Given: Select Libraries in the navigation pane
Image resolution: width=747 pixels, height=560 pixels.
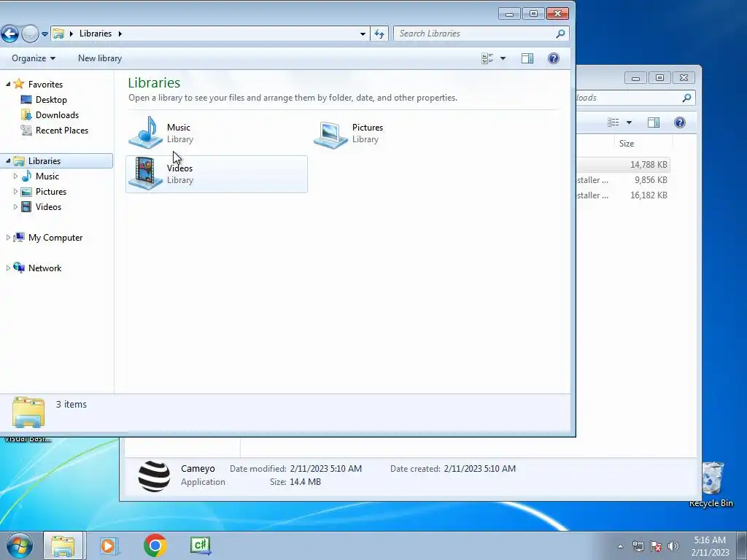Looking at the screenshot, I should (44, 161).
